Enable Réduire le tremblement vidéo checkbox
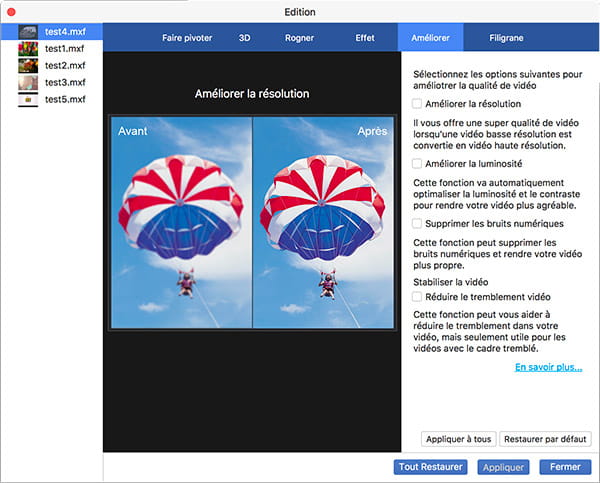 (417, 297)
